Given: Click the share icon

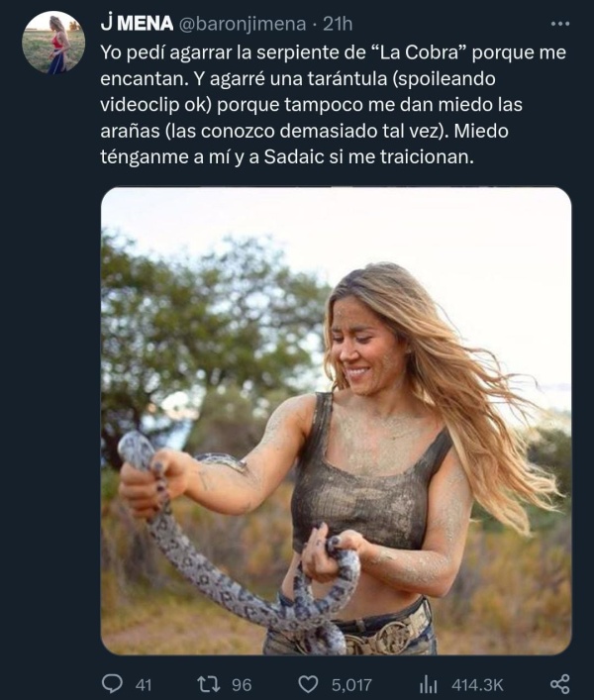Looking at the screenshot, I should [560, 684].
